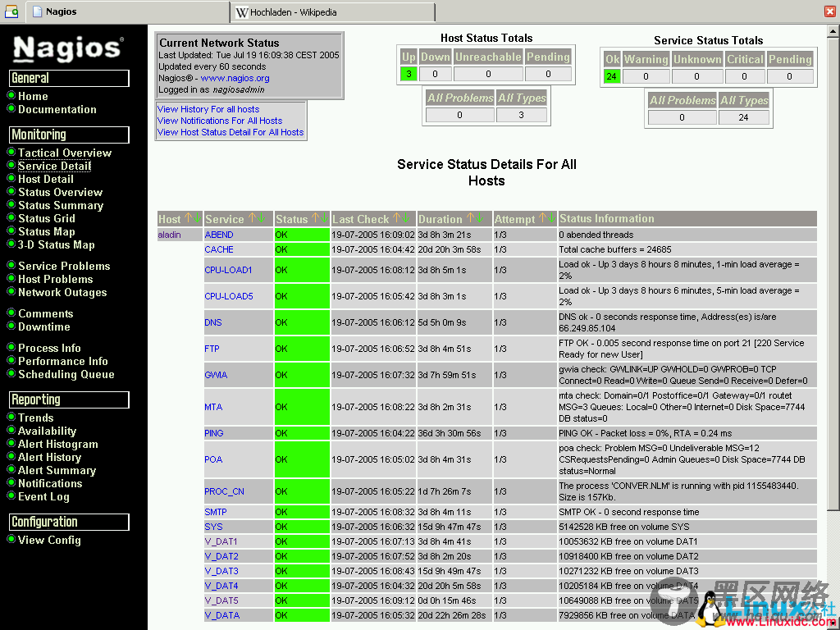The height and width of the screenshot is (630, 840).
Task: Open Host Problems page
Action: [x=56, y=279]
